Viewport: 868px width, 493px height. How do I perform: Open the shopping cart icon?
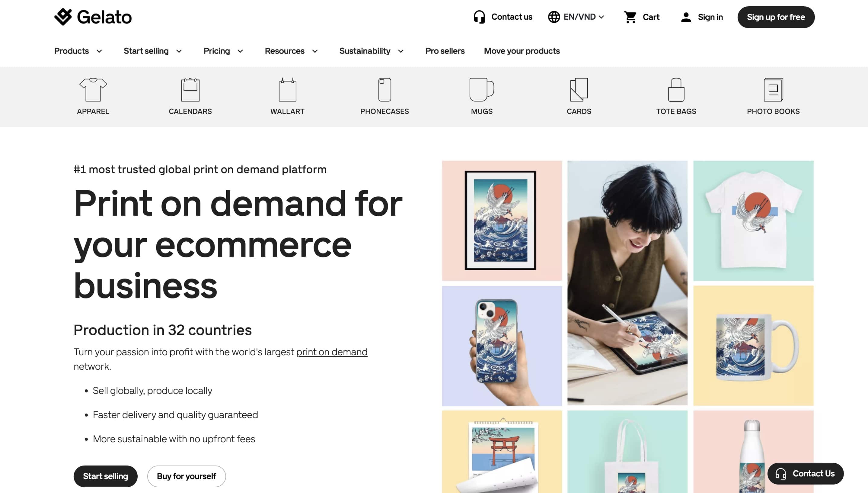tap(630, 17)
